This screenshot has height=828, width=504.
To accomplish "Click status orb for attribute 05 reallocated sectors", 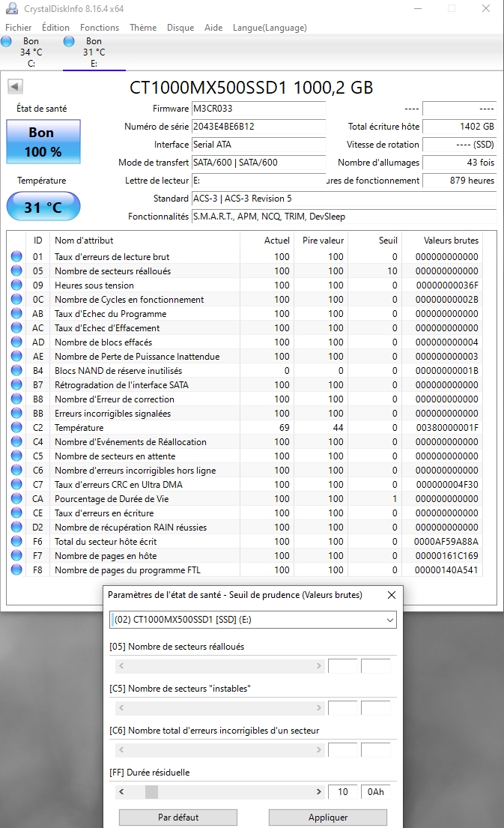I will [17, 271].
